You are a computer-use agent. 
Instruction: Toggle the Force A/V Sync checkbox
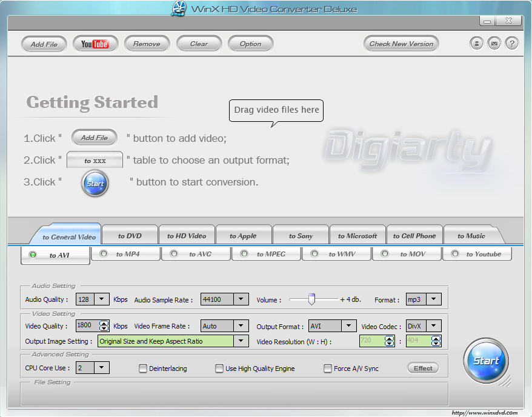[x=328, y=368]
